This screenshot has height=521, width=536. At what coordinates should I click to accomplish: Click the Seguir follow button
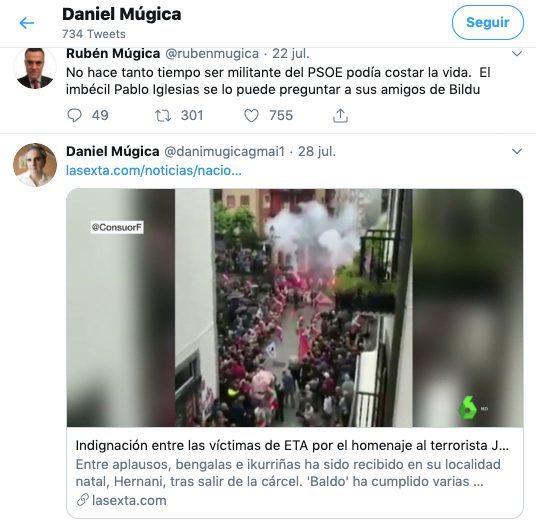click(487, 23)
